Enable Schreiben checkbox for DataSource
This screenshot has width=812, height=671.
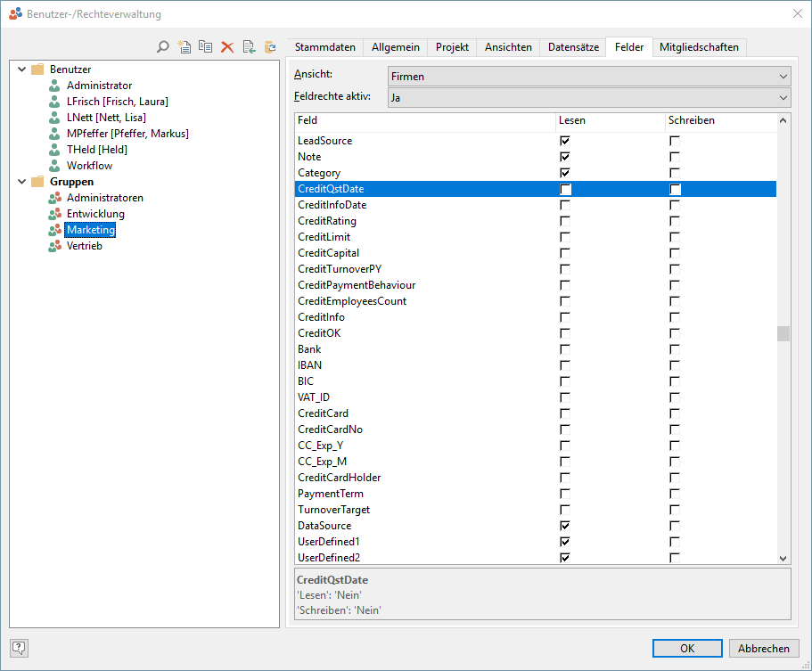point(675,526)
